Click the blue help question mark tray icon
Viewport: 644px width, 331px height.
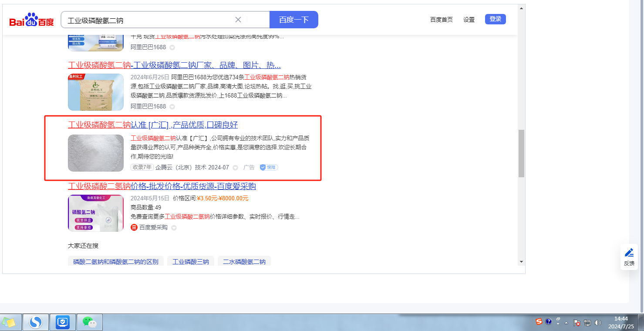click(x=549, y=322)
